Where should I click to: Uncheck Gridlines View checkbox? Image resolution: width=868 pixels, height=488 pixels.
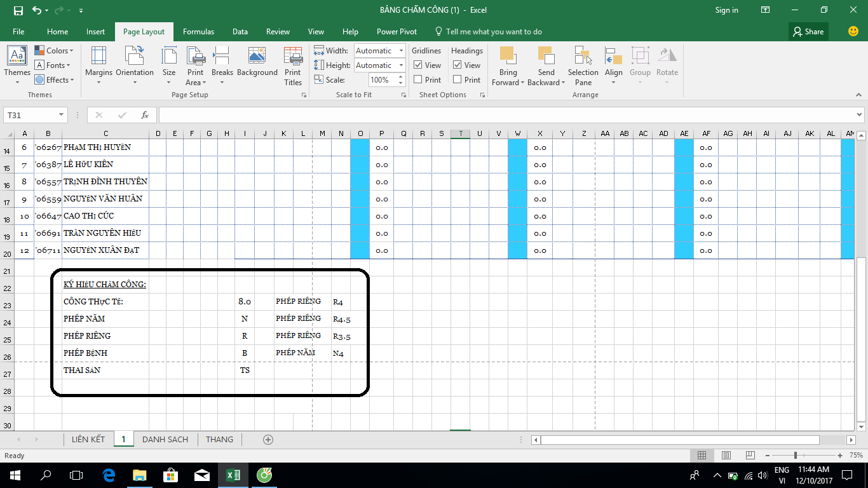click(x=418, y=65)
